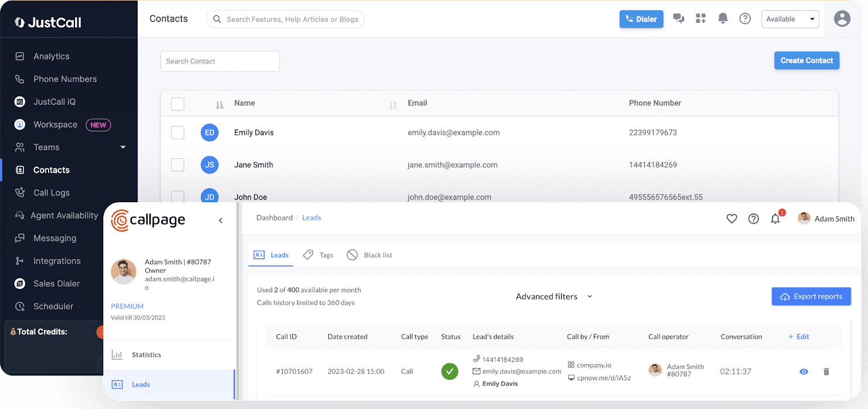Open the Analytics section in the sidebar

(x=52, y=56)
